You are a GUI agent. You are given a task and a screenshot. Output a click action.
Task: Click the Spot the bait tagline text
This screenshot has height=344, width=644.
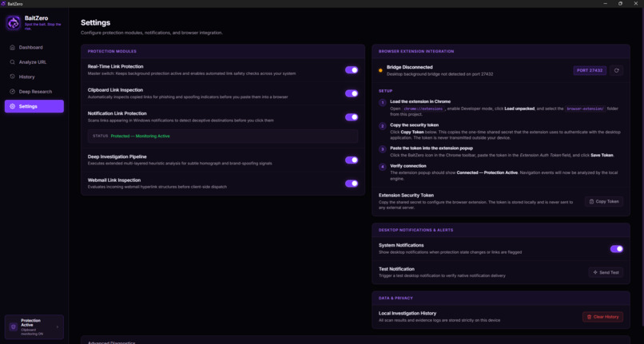click(x=42, y=26)
